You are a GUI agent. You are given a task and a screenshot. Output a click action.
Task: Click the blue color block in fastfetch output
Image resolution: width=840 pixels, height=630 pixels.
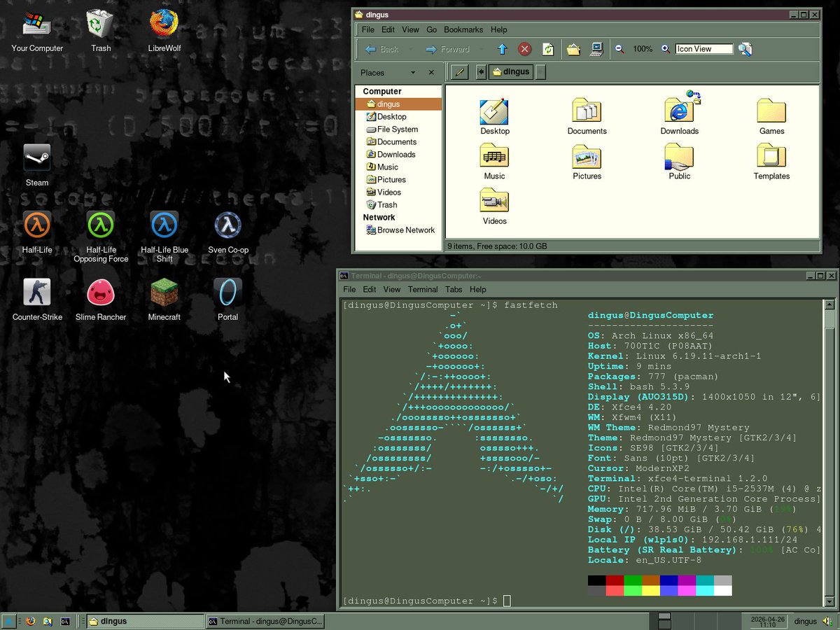[669, 580]
